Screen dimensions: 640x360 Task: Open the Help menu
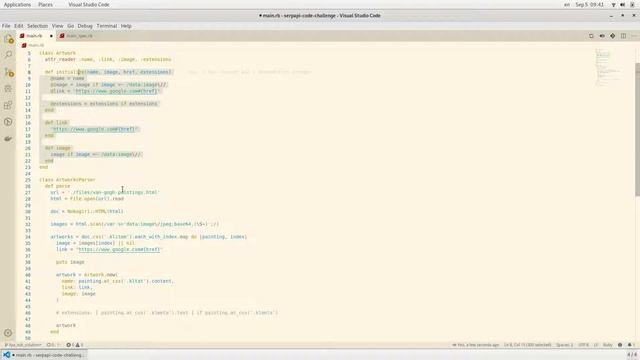(x=126, y=26)
